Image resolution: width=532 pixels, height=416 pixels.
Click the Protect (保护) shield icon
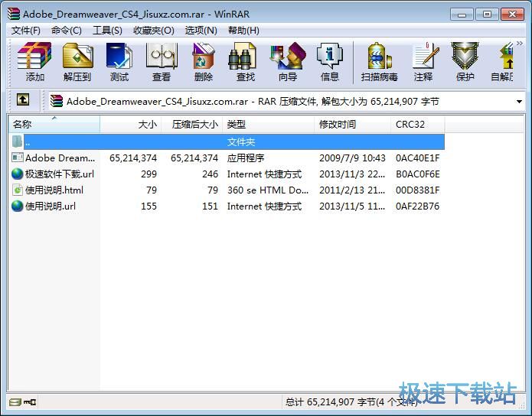click(465, 62)
